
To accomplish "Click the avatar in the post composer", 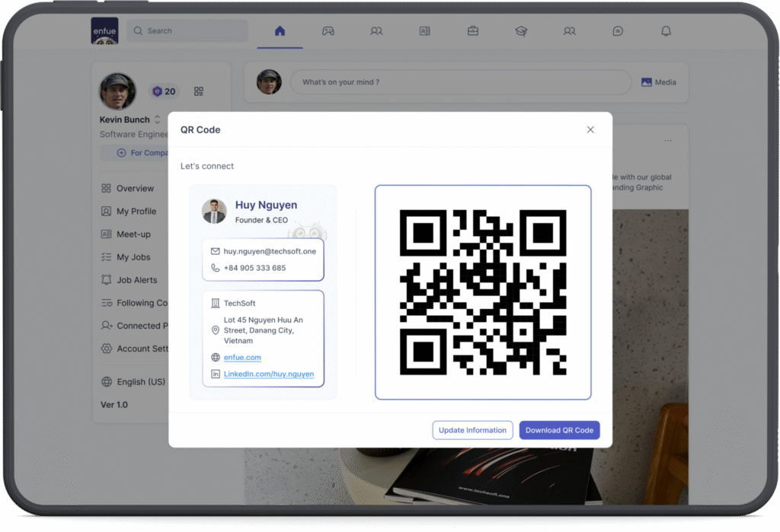I will pyautogui.click(x=269, y=82).
